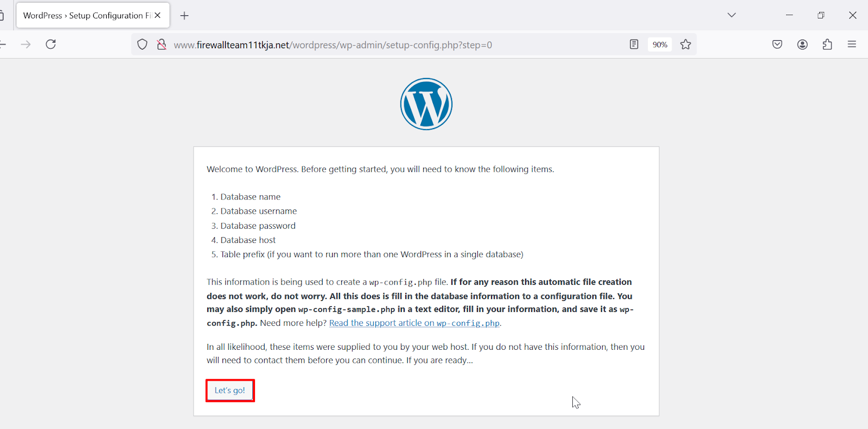Minimize the browser window
This screenshot has width=868, height=429.
[x=789, y=15]
